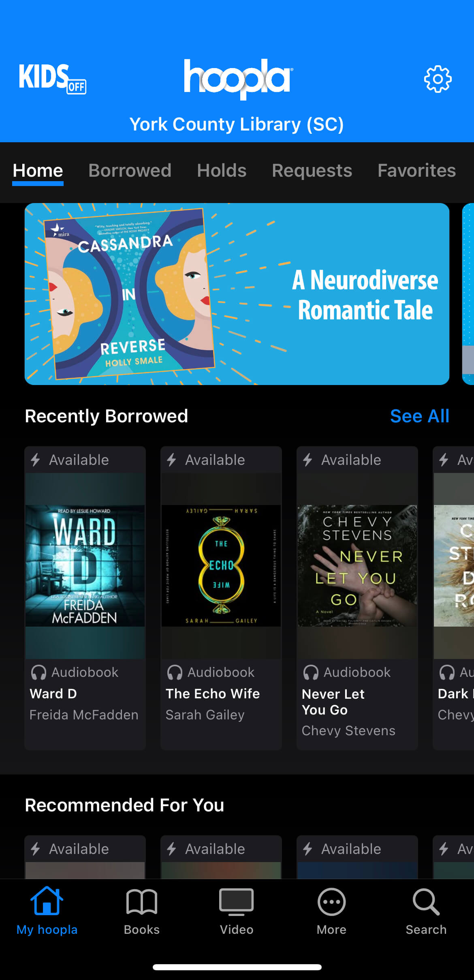Open the Books section icon

pos(142,902)
